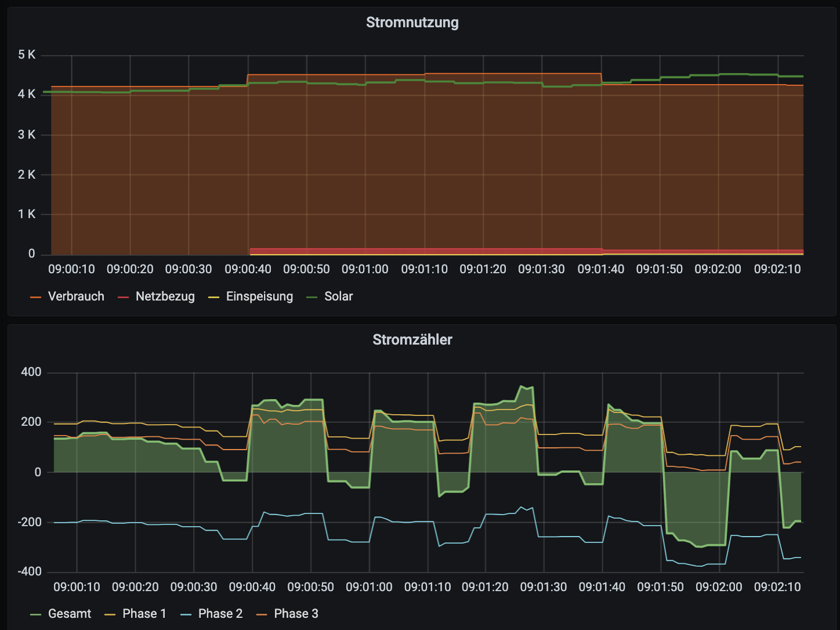Change color via the Phase 2 blue marker

point(186,614)
